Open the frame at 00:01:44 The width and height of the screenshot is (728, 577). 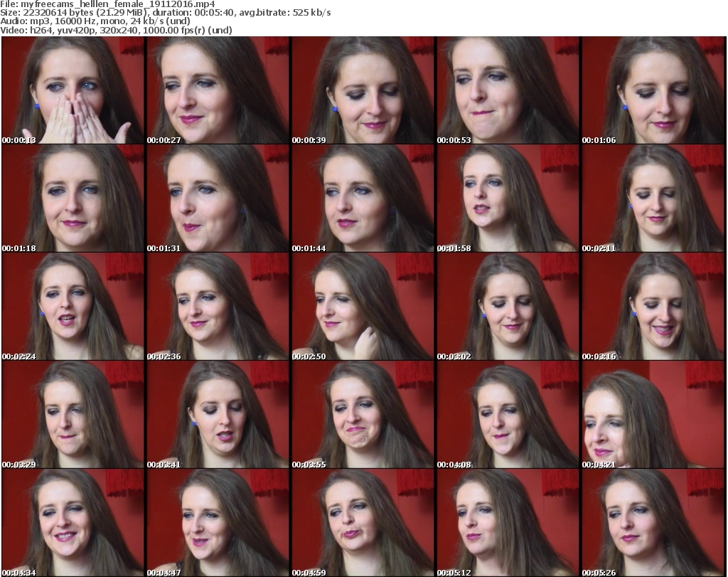click(x=363, y=198)
